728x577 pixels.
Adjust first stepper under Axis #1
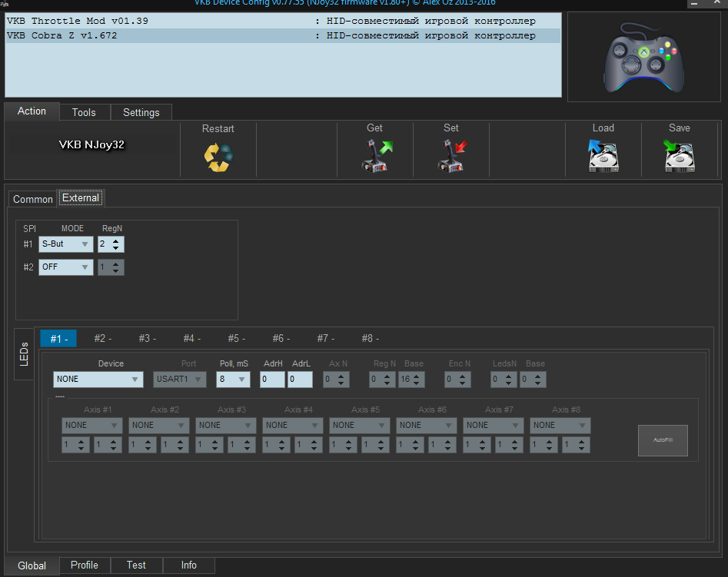(x=75, y=445)
